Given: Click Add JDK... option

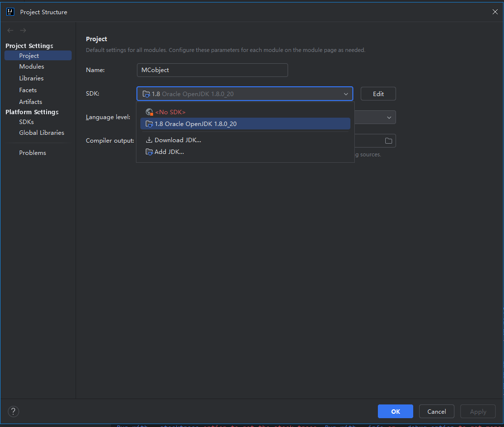Looking at the screenshot, I should (169, 152).
